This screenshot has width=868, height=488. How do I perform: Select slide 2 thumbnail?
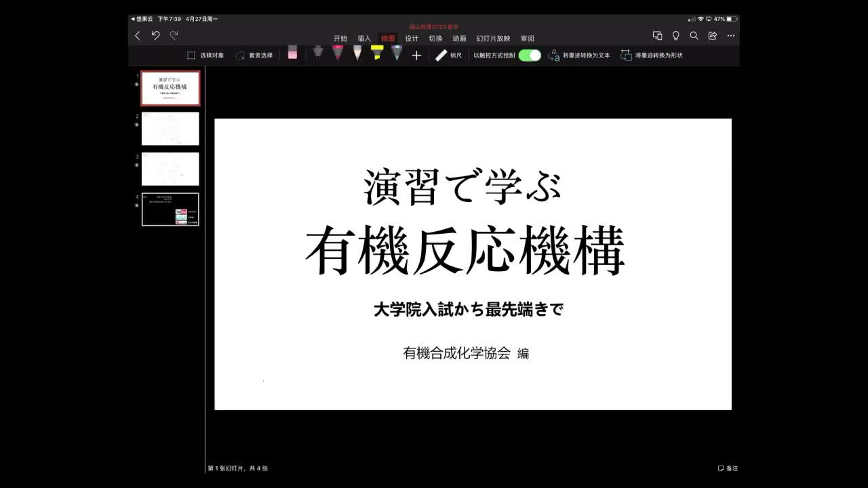170,129
